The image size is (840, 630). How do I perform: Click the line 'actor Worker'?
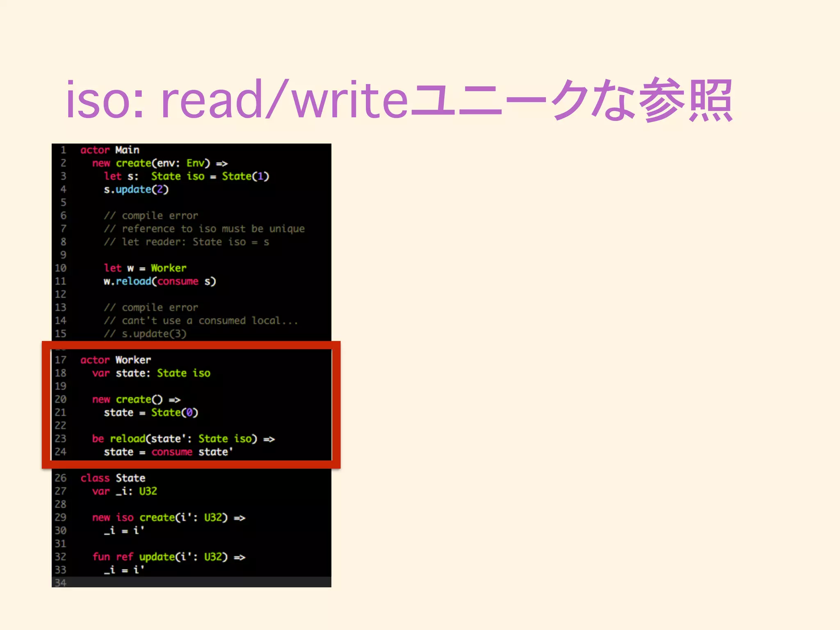pyautogui.click(x=116, y=360)
